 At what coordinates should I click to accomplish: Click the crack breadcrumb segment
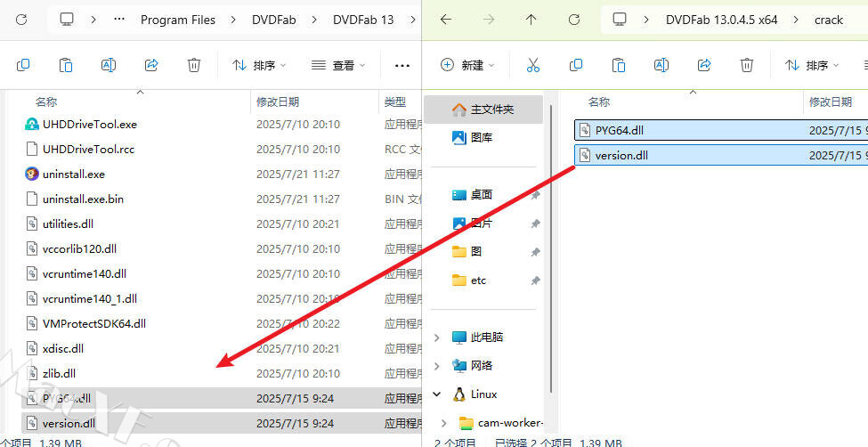tap(829, 20)
